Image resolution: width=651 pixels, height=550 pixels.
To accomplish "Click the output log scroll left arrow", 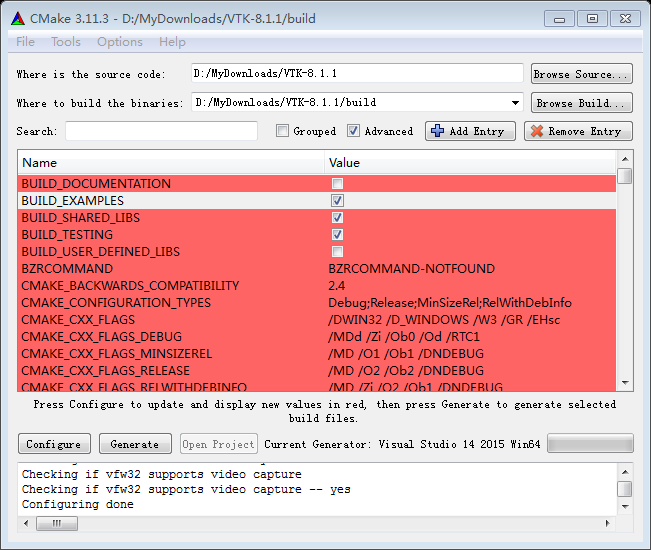I will [27, 523].
